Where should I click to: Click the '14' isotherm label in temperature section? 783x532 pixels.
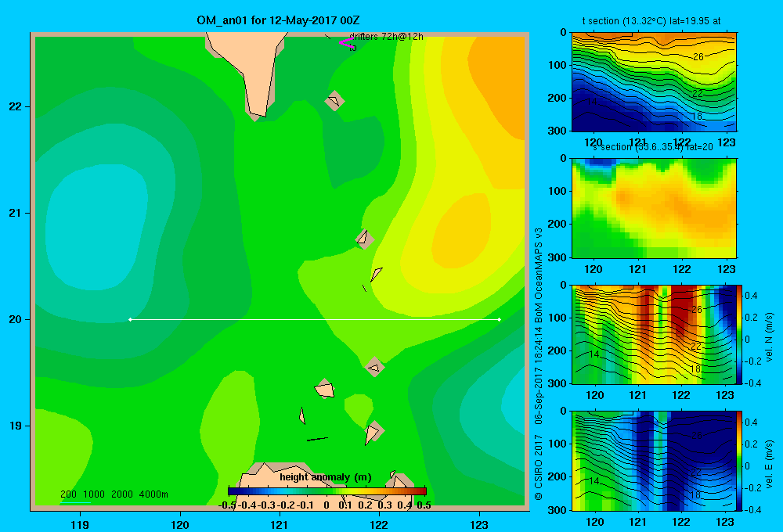[x=591, y=101]
